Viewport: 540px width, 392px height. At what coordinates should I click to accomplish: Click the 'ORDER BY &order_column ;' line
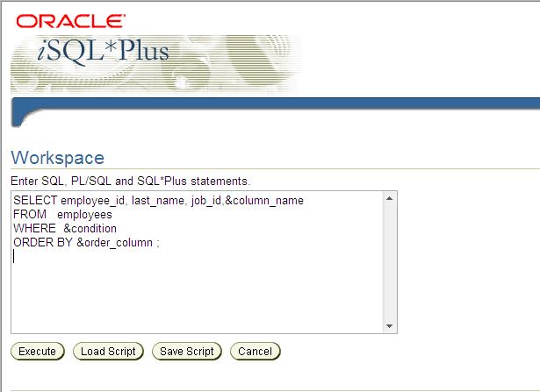(86, 242)
